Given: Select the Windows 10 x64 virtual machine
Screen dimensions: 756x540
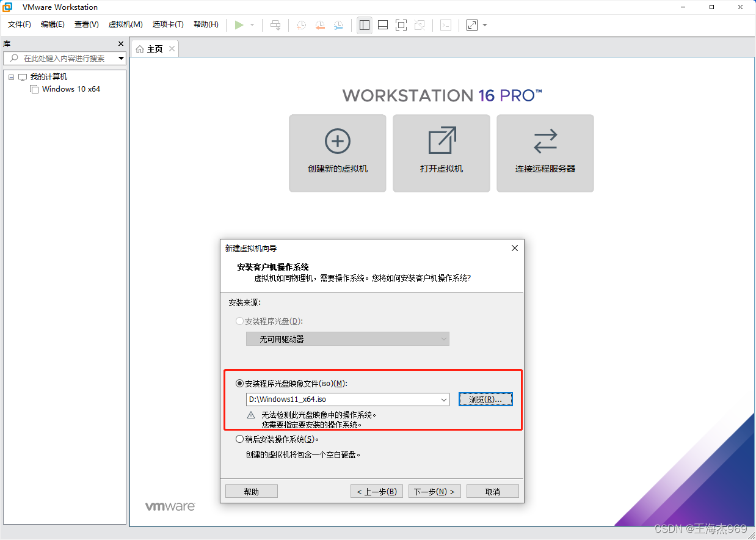Looking at the screenshot, I should (71, 89).
